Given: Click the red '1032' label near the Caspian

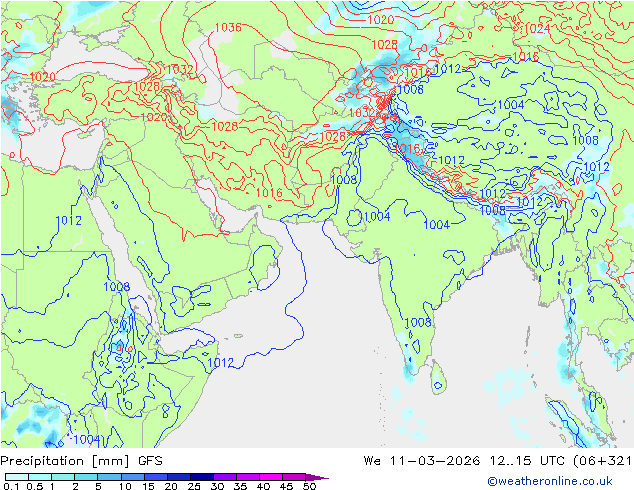Looking at the screenshot, I should click(x=179, y=69).
